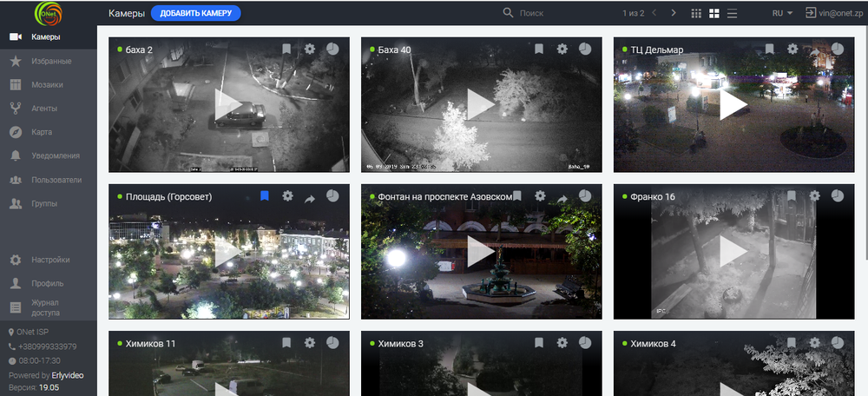The height and width of the screenshot is (396, 868).
Task: Switch to small grid view layout
Action: pyautogui.click(x=695, y=13)
